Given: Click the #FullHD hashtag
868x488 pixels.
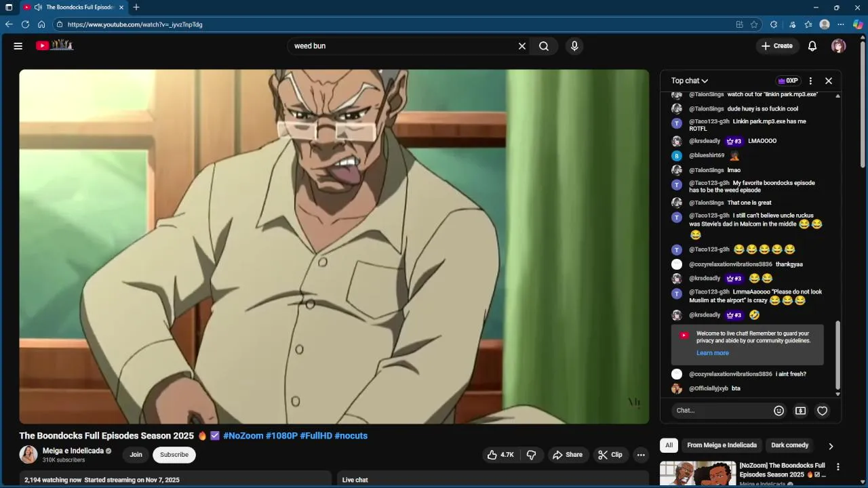Looking at the screenshot, I should tap(316, 436).
